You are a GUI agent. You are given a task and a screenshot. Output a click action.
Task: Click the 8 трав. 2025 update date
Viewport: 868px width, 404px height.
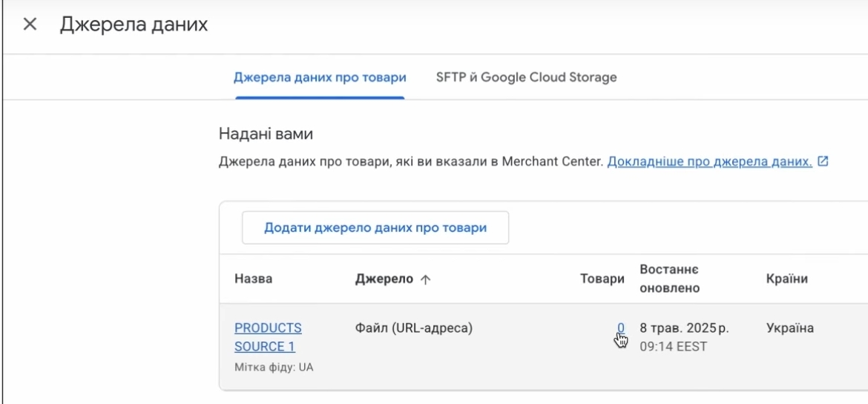tap(684, 328)
